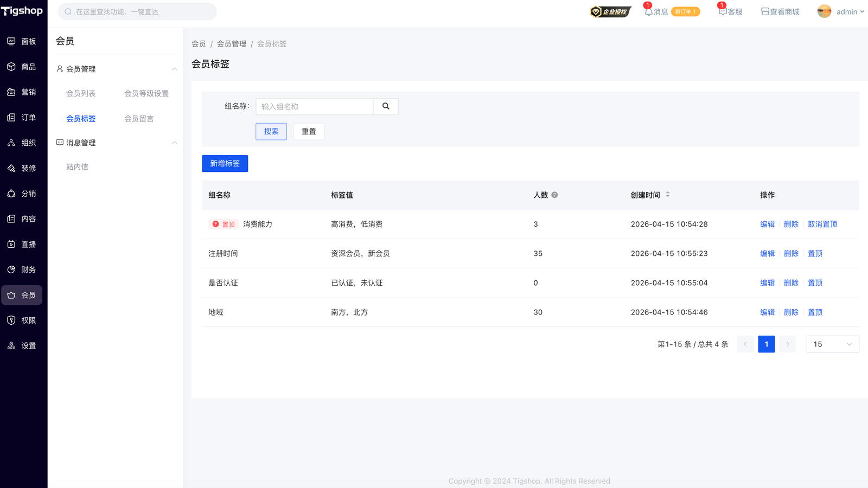Viewport: 868px width, 488px height.
Task: Open the message bell notifications
Action: (x=648, y=11)
